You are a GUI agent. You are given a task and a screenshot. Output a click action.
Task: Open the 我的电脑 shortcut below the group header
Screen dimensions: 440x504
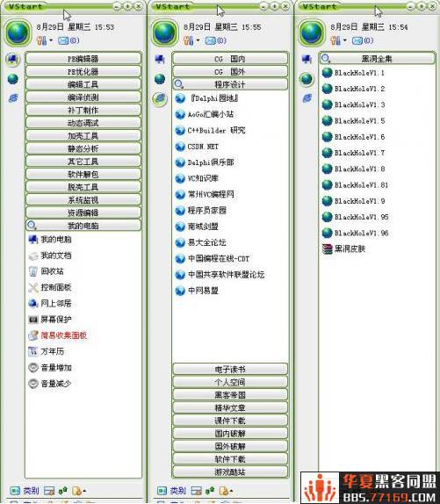pyautogui.click(x=50, y=240)
